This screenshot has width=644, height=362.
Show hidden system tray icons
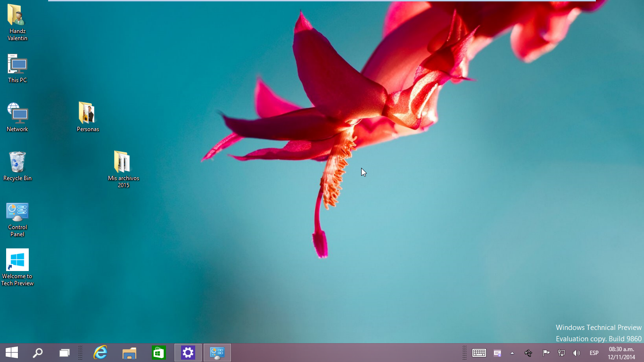[512, 353]
